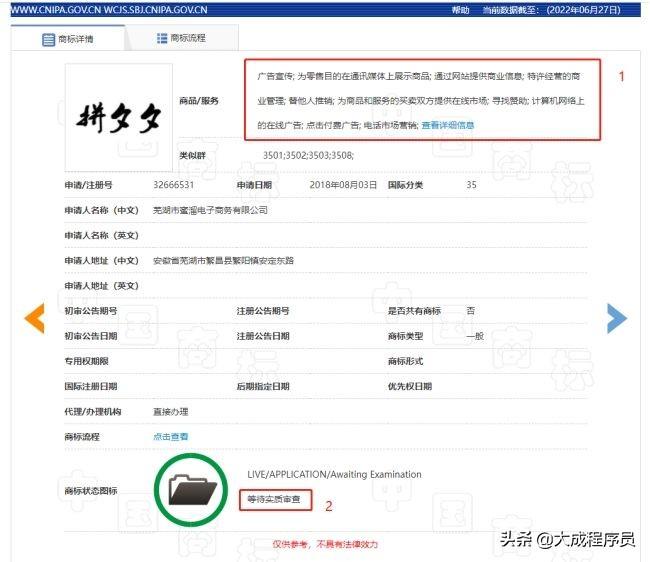Click the green-circled folder status icon
Viewport: 650px width, 562px height.
pos(192,489)
